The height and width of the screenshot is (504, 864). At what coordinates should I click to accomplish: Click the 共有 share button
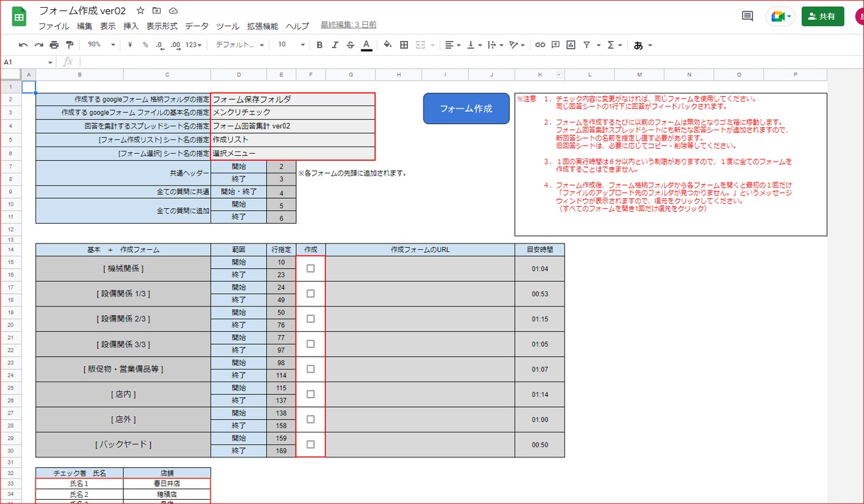(x=823, y=16)
